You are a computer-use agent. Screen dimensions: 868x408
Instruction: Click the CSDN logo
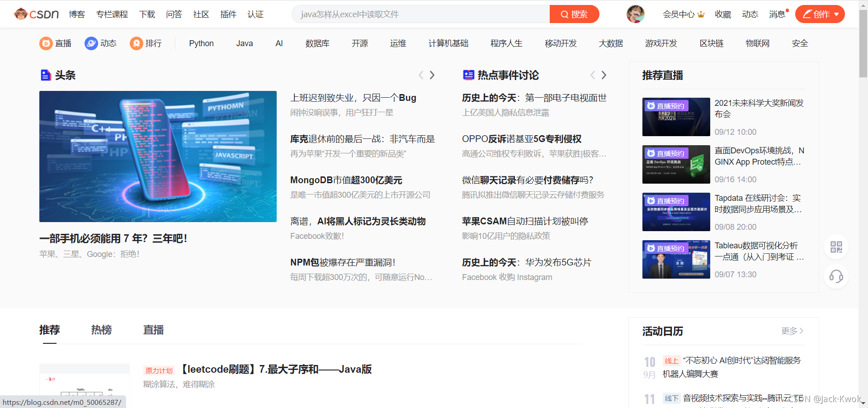point(35,14)
